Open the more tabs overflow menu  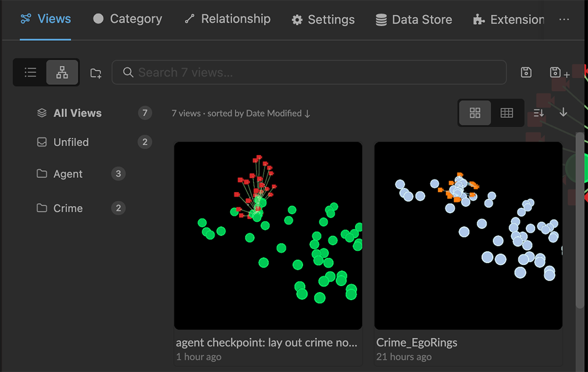click(564, 20)
